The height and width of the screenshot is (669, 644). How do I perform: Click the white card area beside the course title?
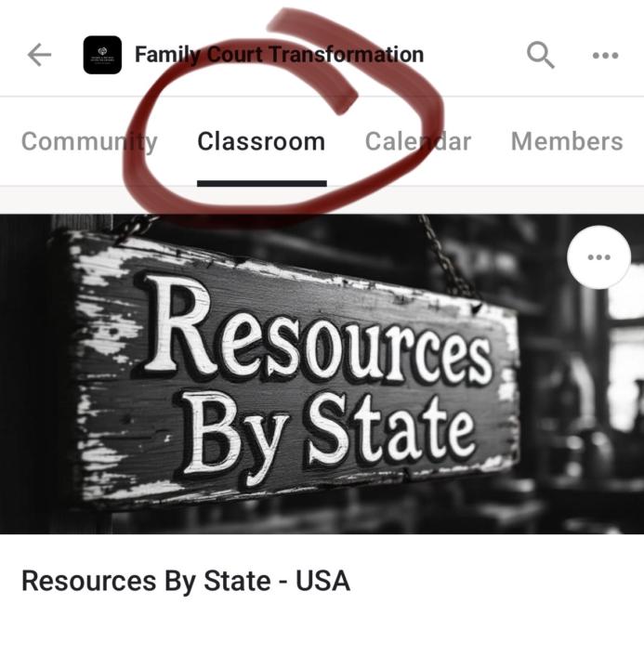[x=495, y=581]
